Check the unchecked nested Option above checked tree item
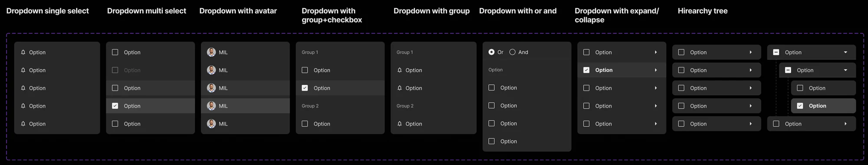 coord(800,88)
